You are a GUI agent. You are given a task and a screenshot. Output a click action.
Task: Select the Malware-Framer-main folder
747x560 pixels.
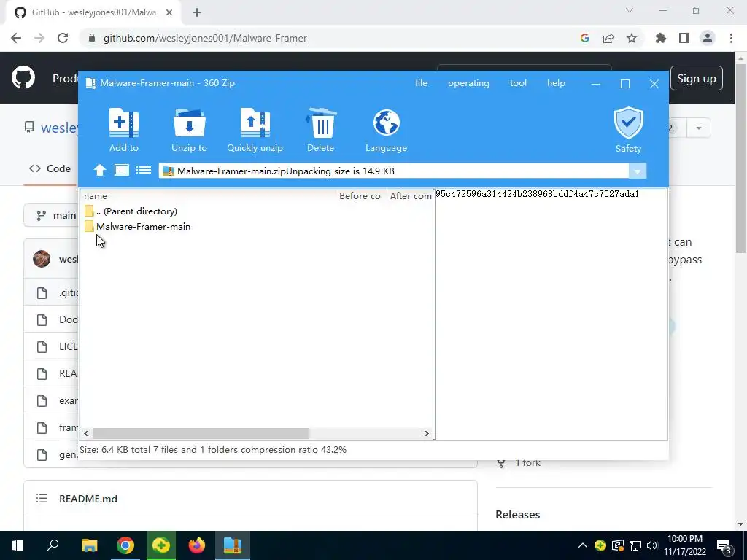[x=256, y=227]
